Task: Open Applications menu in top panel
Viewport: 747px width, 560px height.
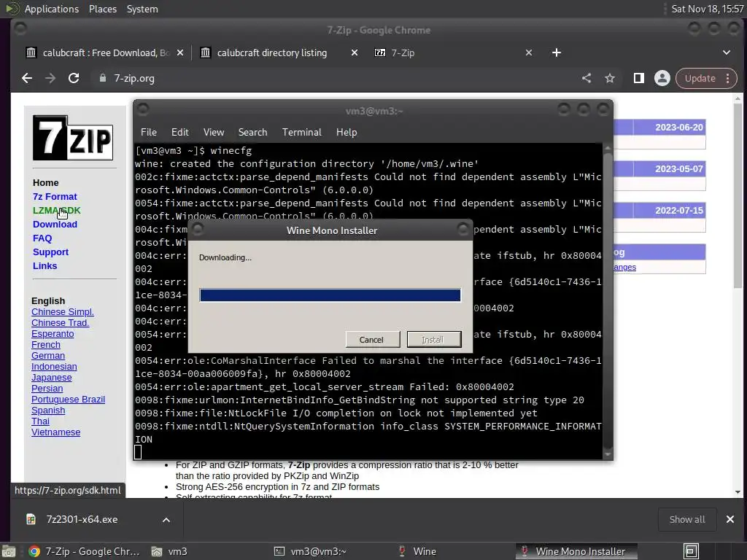Action: point(52,9)
